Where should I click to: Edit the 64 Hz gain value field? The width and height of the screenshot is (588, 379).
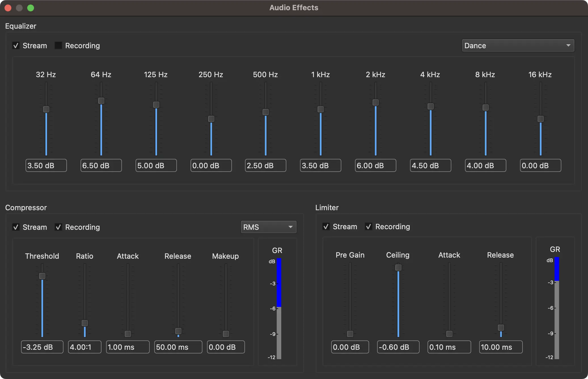[101, 165]
